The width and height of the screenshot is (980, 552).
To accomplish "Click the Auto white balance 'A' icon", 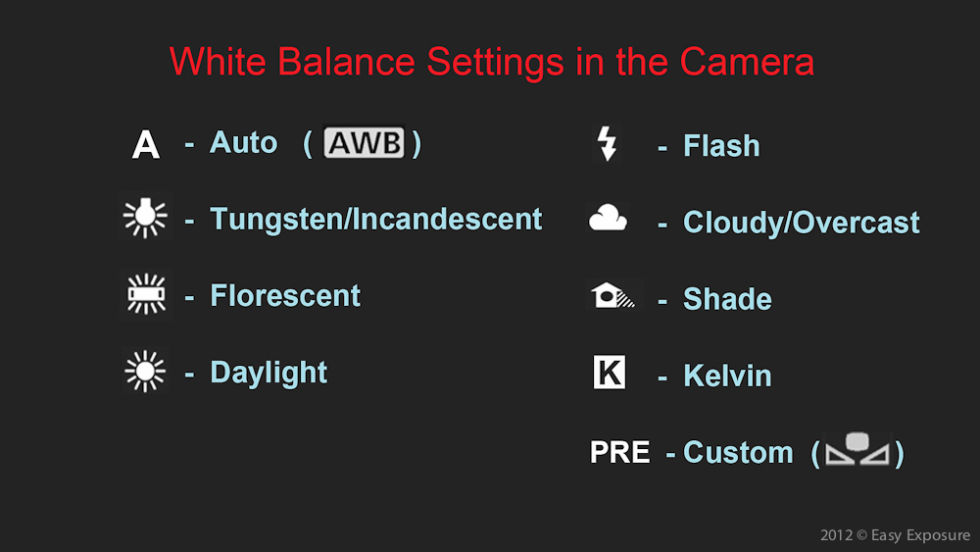I will tap(146, 144).
